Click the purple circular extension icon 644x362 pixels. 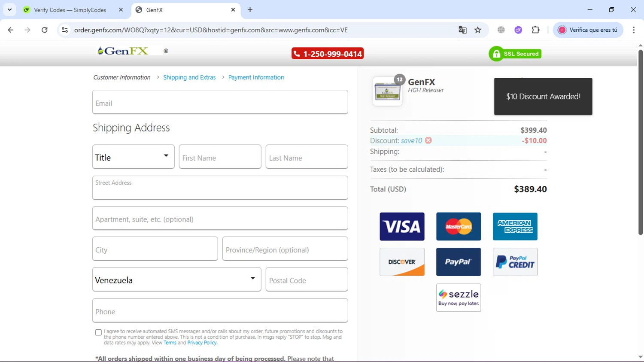click(x=518, y=30)
